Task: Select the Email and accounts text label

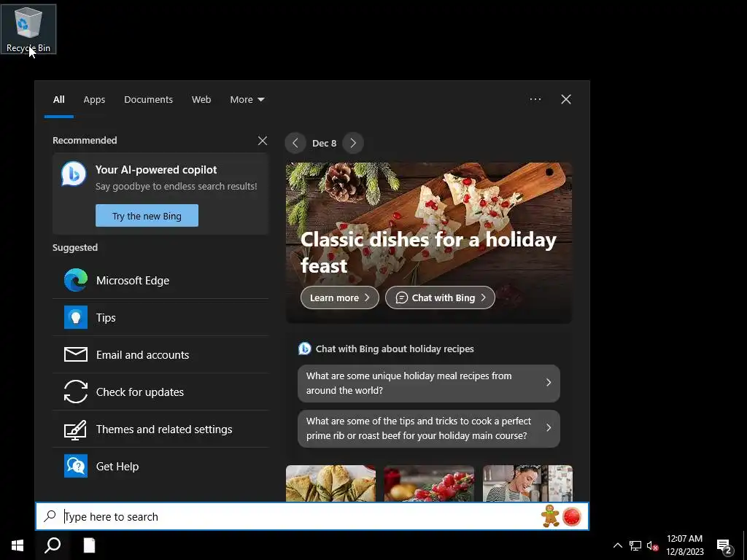Action: coord(142,355)
